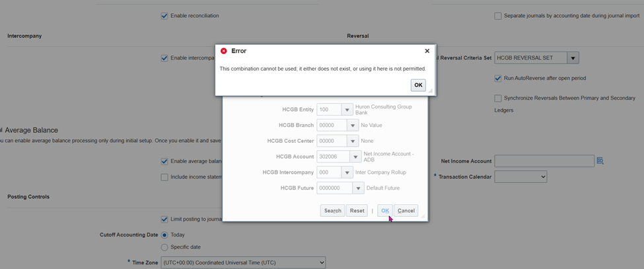Click HCGB Account value field 302006
Image resolution: width=644 pixels, height=269 pixels.
click(x=333, y=157)
